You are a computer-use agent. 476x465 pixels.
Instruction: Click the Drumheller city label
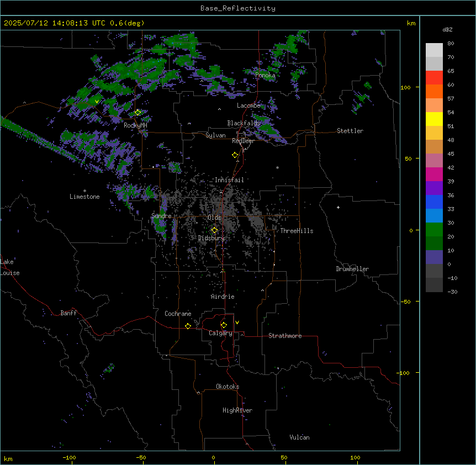(x=352, y=269)
